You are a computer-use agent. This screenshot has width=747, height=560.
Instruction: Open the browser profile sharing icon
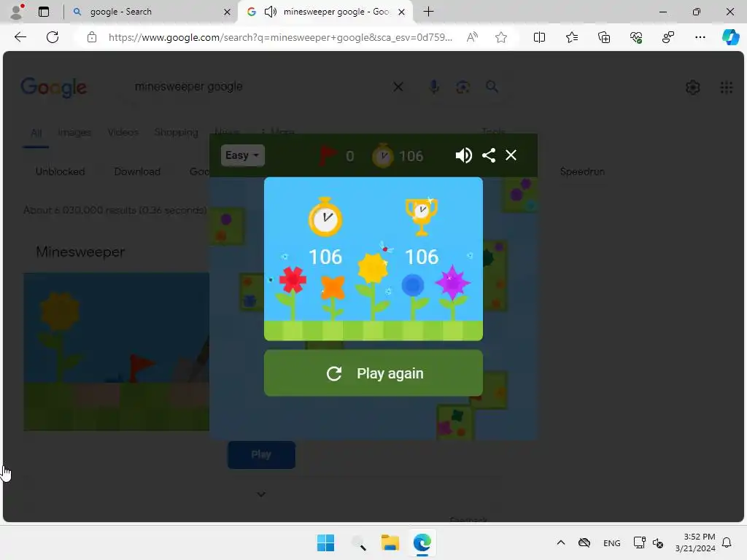click(668, 37)
